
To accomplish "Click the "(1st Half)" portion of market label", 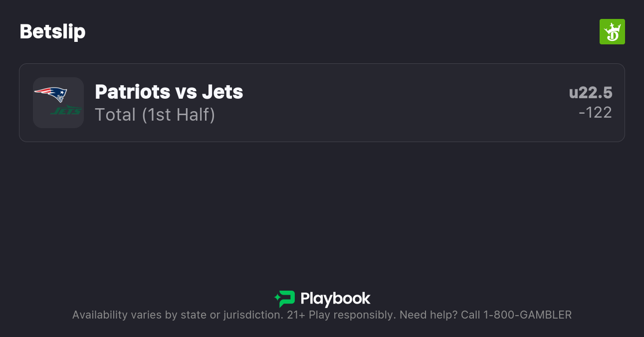I will [178, 115].
